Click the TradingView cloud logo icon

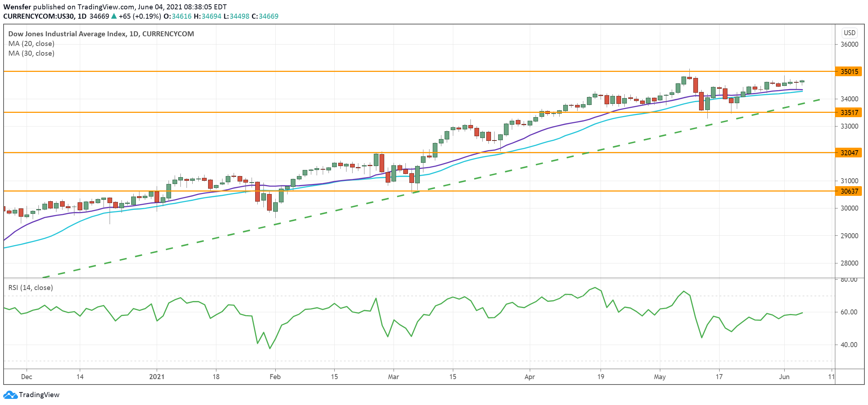[10, 395]
